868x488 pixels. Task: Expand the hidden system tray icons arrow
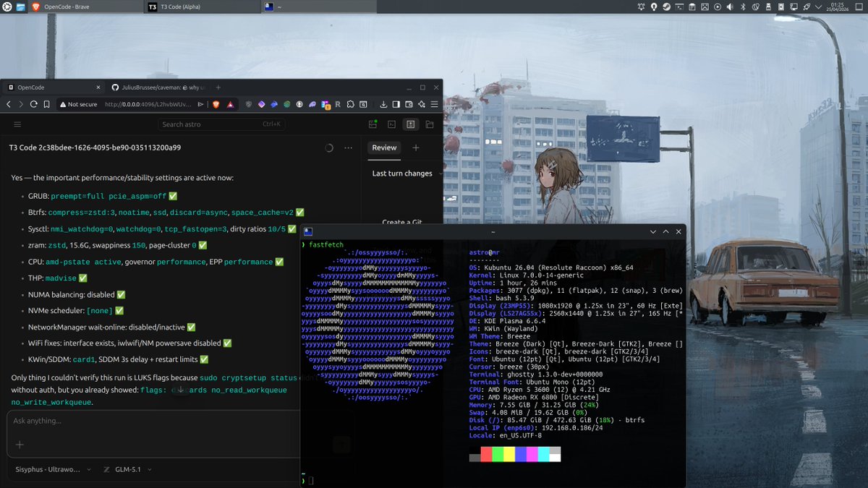(818, 7)
